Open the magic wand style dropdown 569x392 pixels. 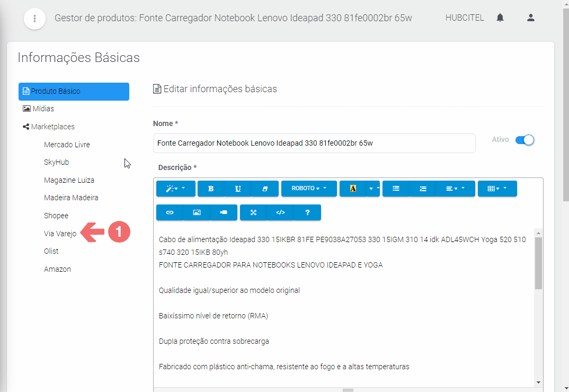(176, 189)
